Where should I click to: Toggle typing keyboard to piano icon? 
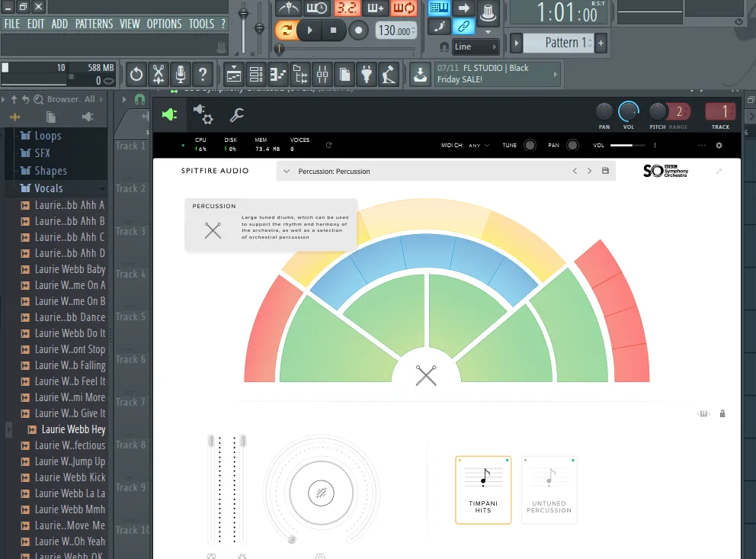coord(439,8)
